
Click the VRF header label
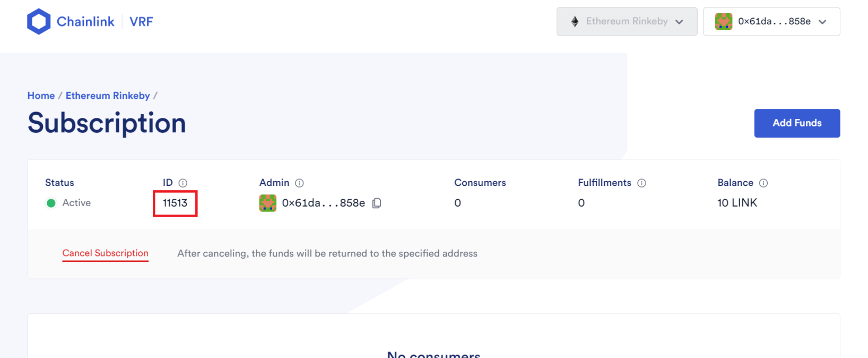click(x=141, y=22)
